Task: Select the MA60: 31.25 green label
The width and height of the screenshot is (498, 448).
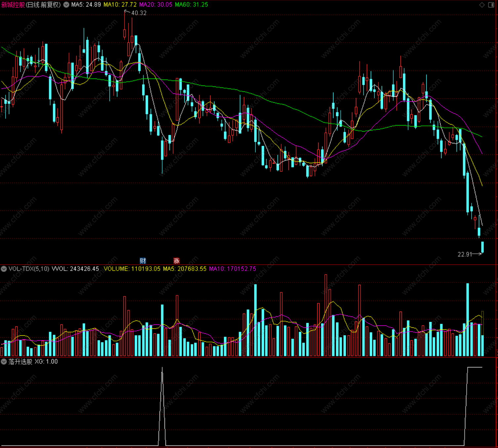Action: coord(191,5)
